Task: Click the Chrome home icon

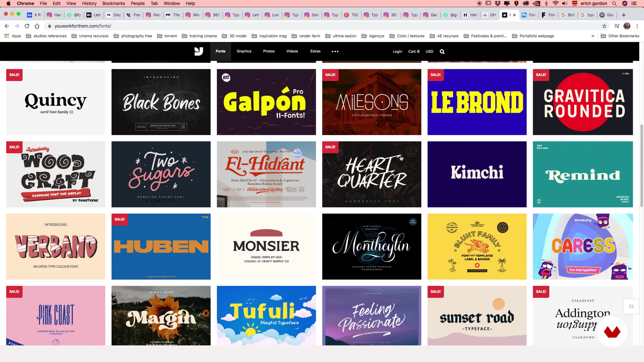Action: 37,26
